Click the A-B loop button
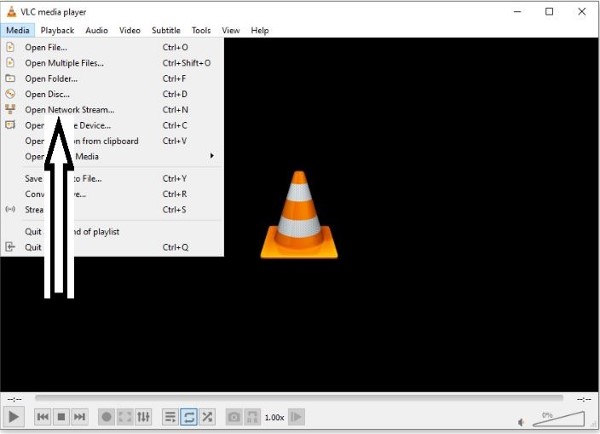The image size is (600, 434). point(252,416)
